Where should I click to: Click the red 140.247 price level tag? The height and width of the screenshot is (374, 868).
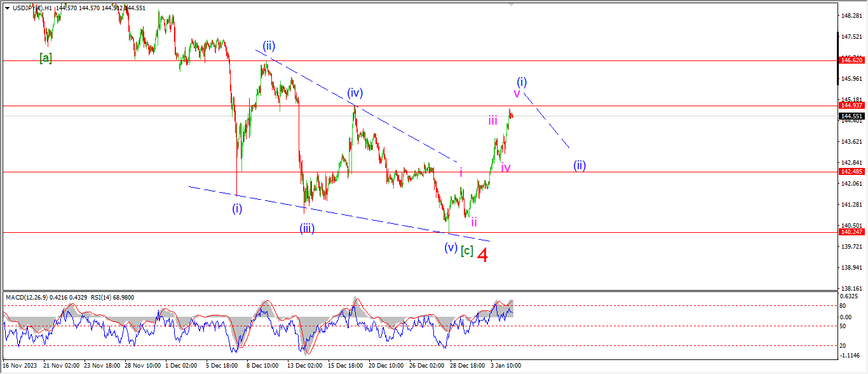point(851,233)
